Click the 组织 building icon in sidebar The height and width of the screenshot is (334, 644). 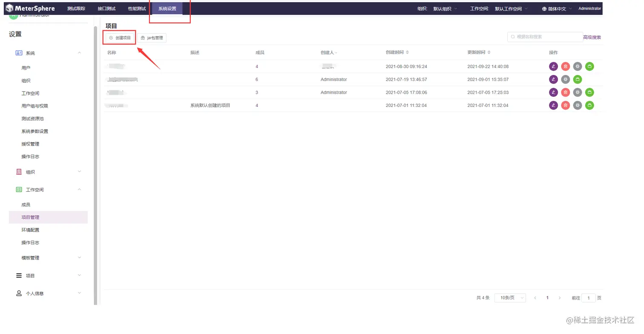(x=19, y=172)
